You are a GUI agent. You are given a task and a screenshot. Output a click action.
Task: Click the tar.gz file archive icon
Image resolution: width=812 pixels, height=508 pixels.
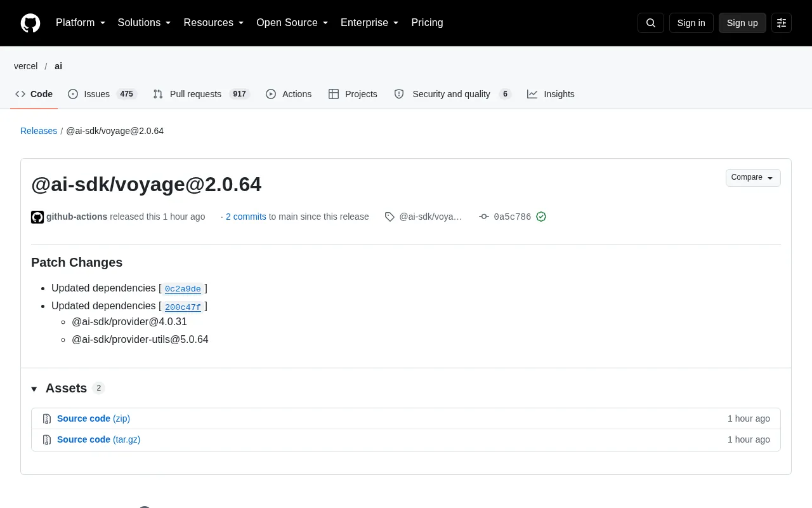tap(47, 440)
